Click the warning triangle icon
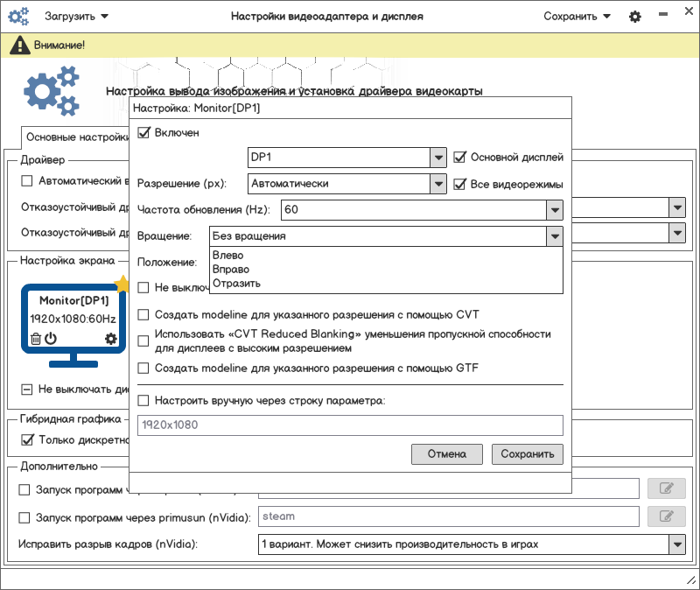Viewport: 700px width, 590px height. (x=19, y=45)
